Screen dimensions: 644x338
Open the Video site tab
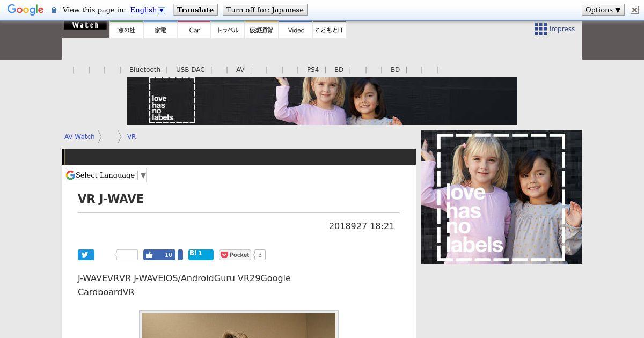(296, 30)
